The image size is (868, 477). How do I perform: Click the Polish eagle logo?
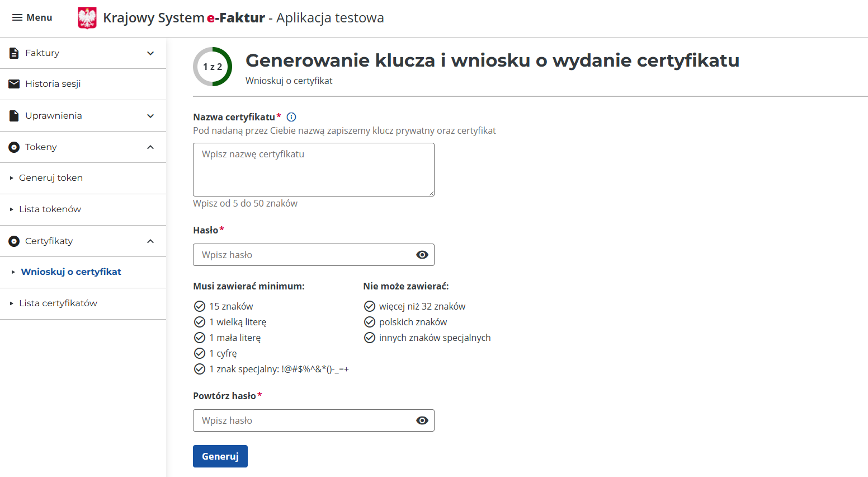point(87,17)
